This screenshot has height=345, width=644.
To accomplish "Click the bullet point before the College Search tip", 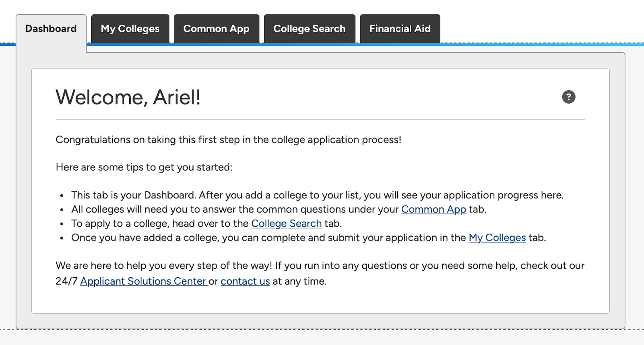I will (x=62, y=224).
